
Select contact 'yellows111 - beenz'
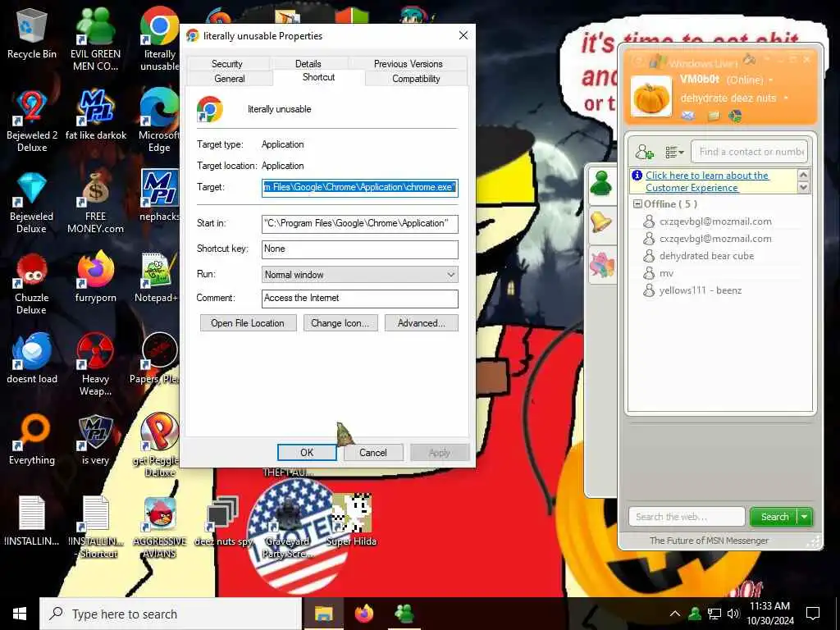point(701,290)
